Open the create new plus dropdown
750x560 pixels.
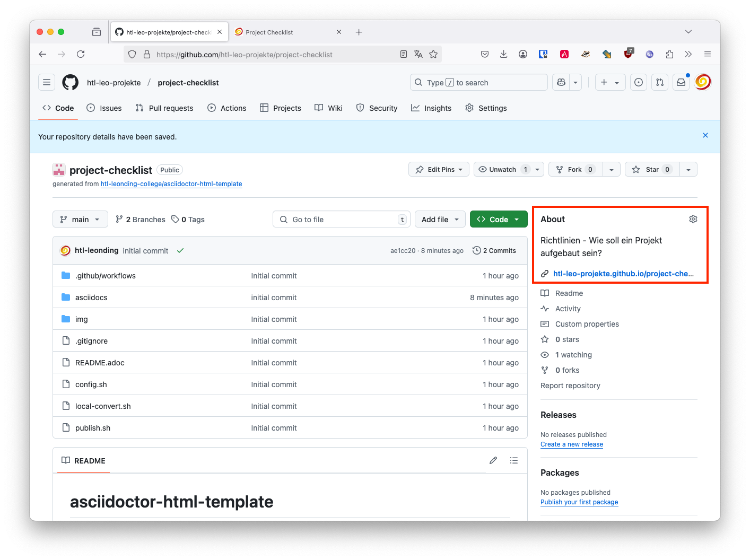pos(610,82)
